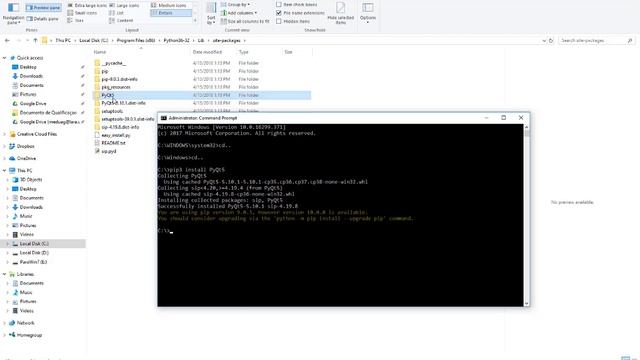
Task: Sort by Type column header
Action: coord(259,52)
